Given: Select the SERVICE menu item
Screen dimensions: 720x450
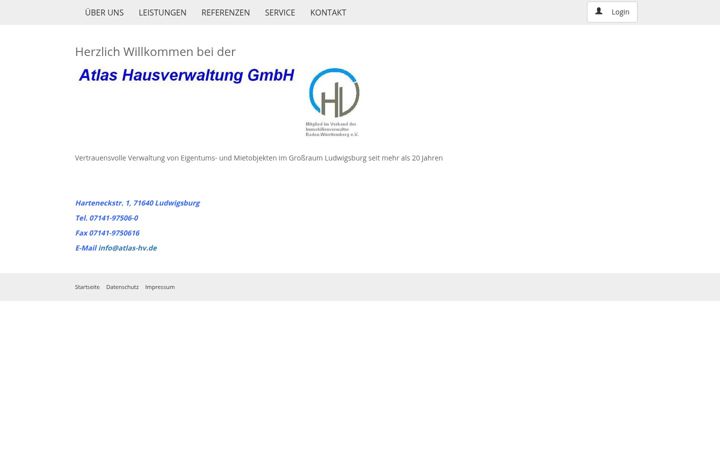Looking at the screenshot, I should (280, 12).
